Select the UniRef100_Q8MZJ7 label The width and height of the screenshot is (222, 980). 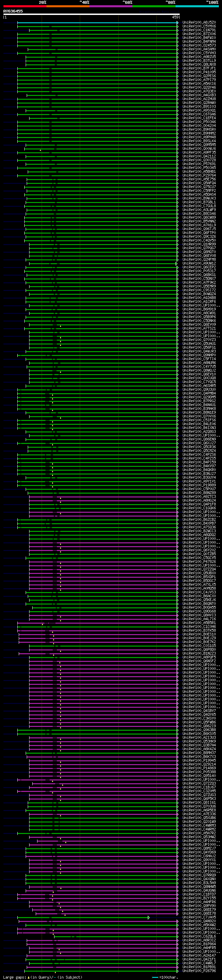199,848
